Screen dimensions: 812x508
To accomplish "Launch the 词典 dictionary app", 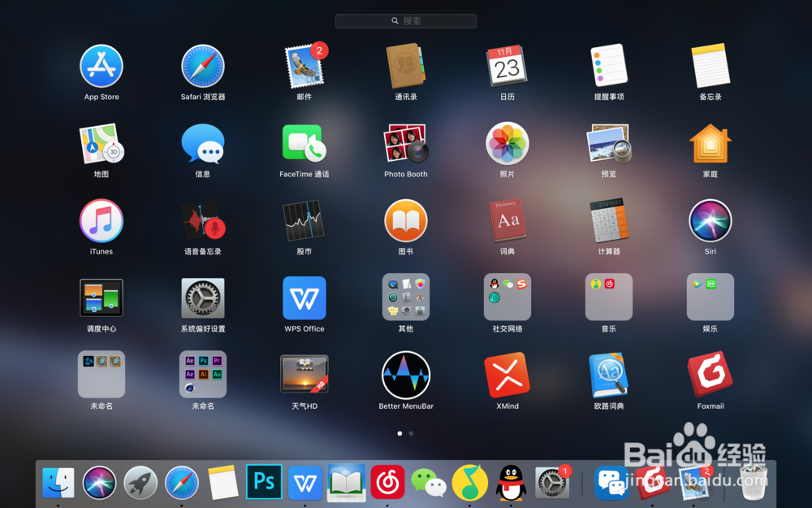I will 508,220.
